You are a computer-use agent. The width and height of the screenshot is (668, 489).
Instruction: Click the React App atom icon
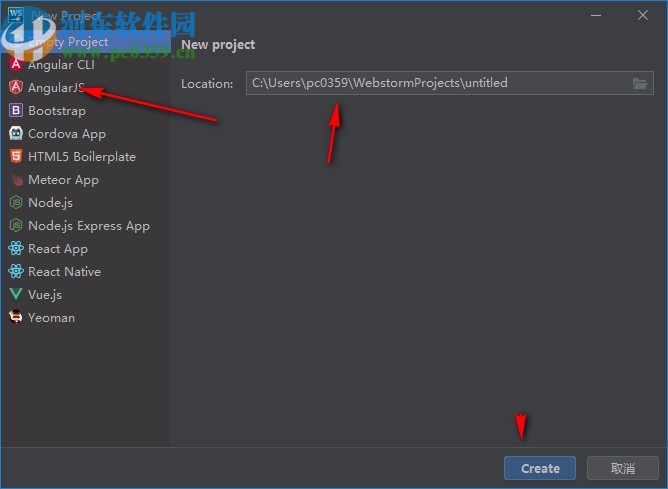tap(16, 248)
